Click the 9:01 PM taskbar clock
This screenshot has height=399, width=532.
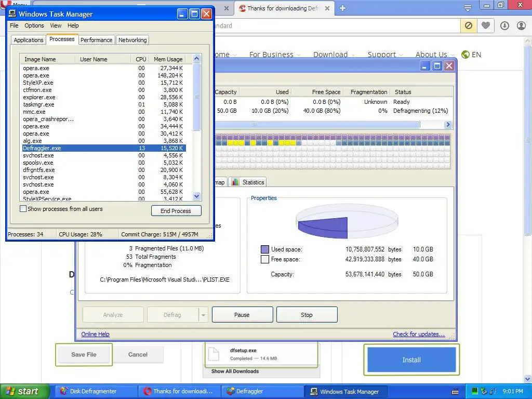513,391
